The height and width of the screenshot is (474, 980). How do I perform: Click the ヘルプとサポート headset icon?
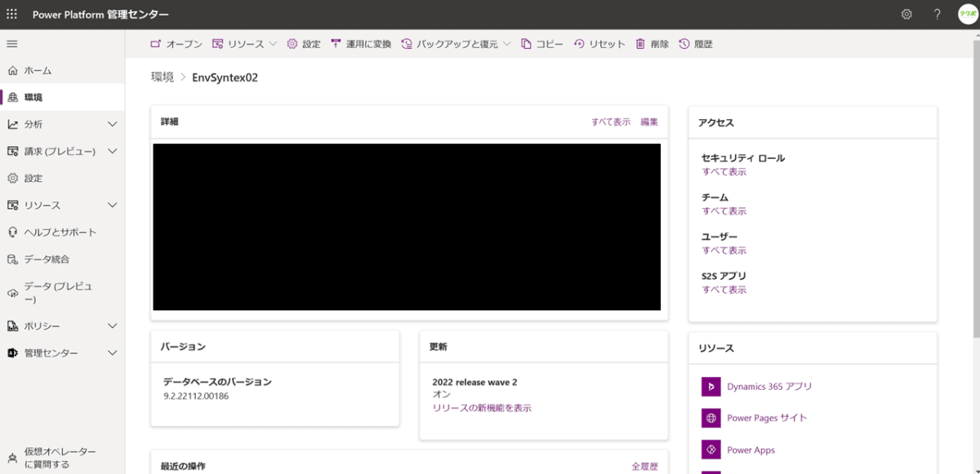(x=12, y=232)
